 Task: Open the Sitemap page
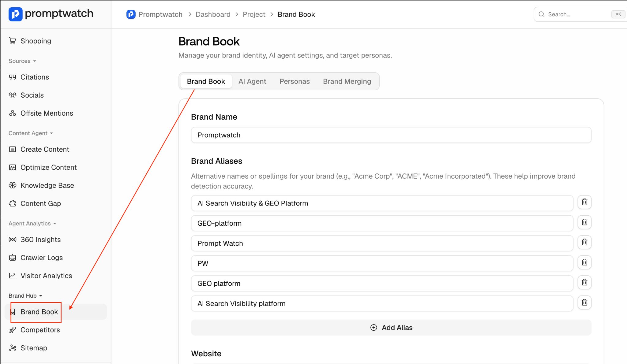click(x=56, y=348)
